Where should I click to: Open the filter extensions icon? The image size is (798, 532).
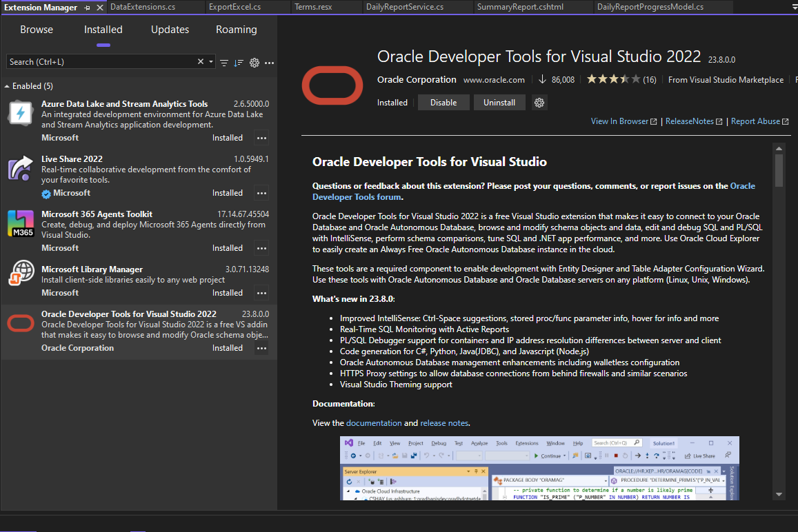pos(224,62)
